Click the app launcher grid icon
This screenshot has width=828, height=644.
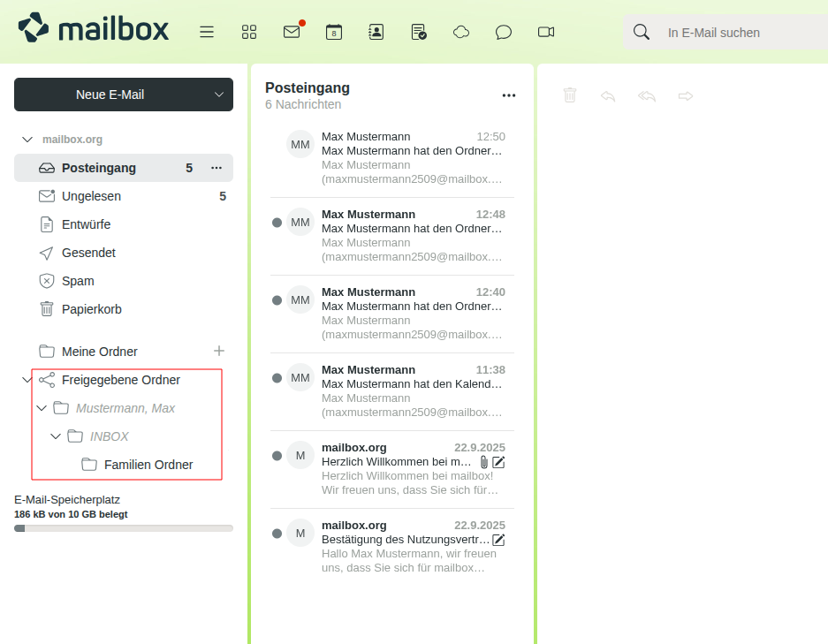tap(249, 32)
